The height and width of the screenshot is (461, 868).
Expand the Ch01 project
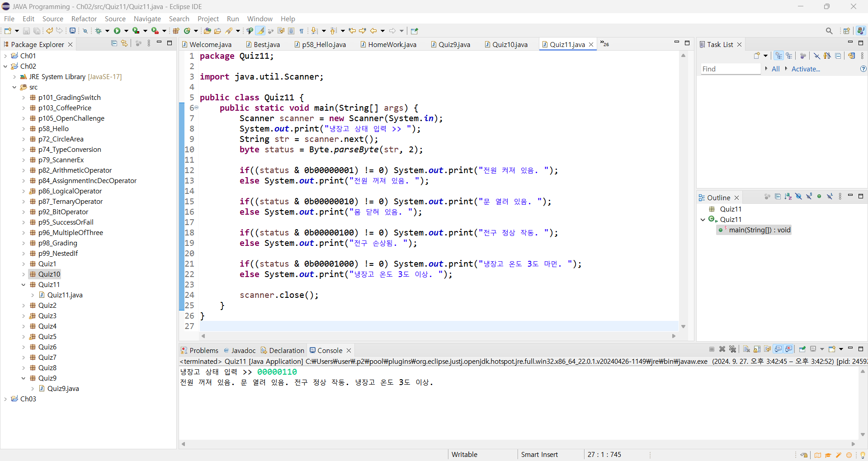pos(5,56)
